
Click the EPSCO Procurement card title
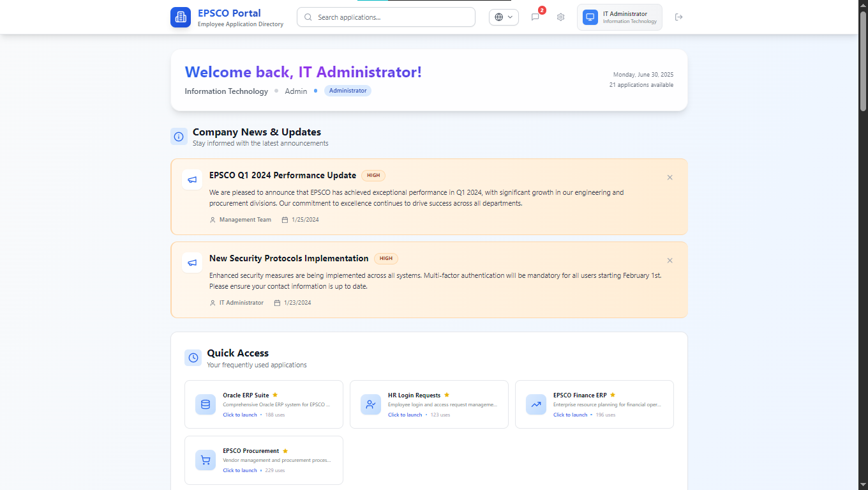[x=251, y=450]
